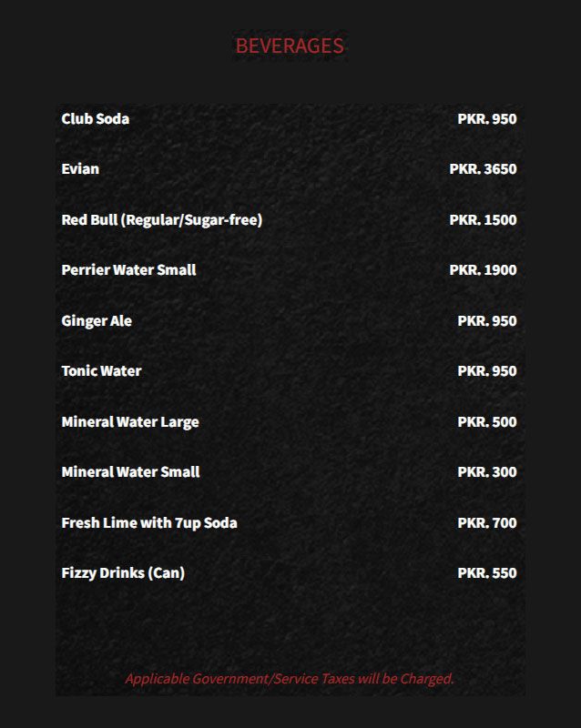Select Fresh Lime with 7up Soda
Screen dimensions: 581x728
pyautogui.click(x=149, y=522)
